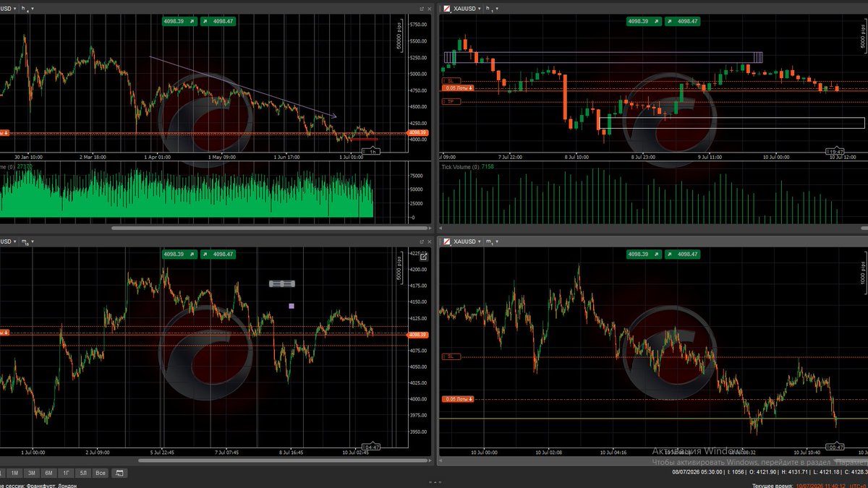Close the top-left chart panel
Image resolution: width=868 pixels, height=488 pixels.
coord(429,9)
